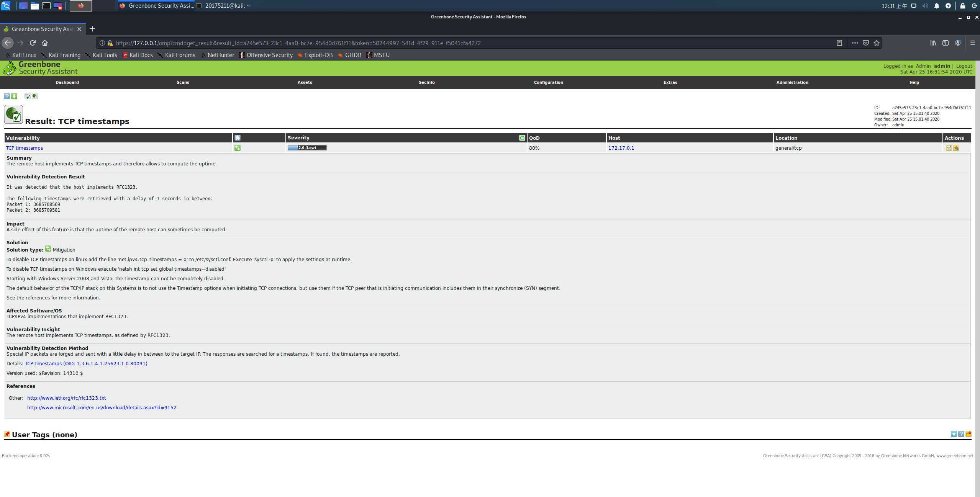The width and height of the screenshot is (980, 497).
Task: Open the microsoft.com download reference link
Action: (102, 407)
